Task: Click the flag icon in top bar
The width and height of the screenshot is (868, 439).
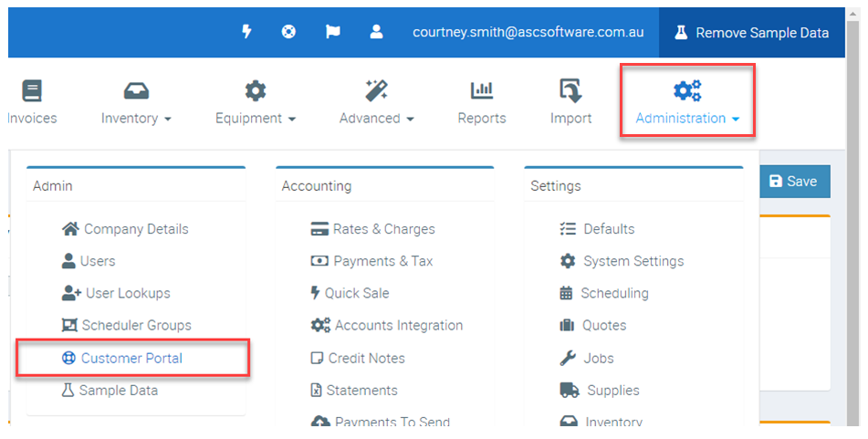Action: pos(333,32)
